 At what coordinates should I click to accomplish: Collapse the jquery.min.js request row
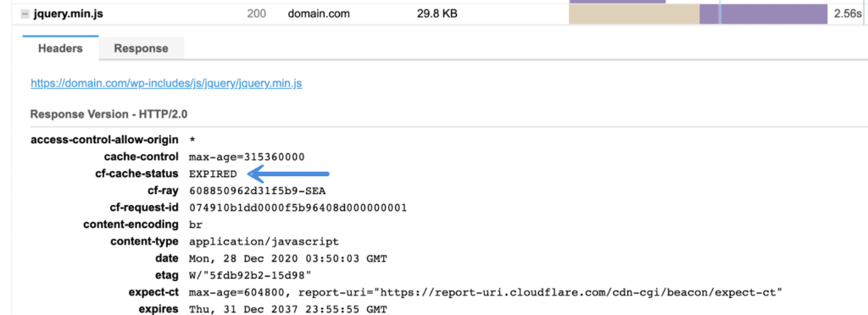coord(25,14)
